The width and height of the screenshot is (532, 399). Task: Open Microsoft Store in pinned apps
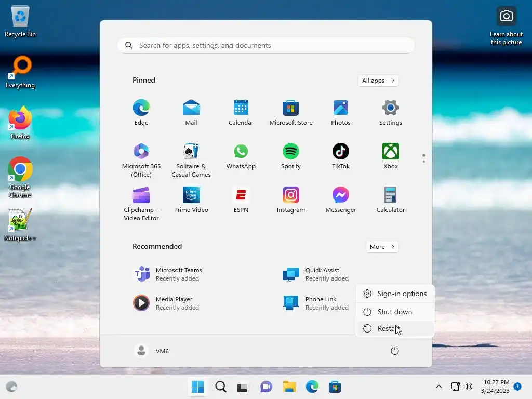pos(291,113)
